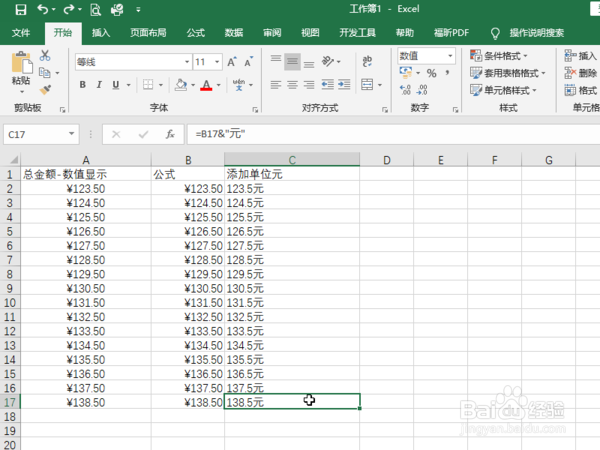Screen dimensions: 600x450
Task: Click the red Font Color A swatch
Action: pyautogui.click(x=206, y=85)
